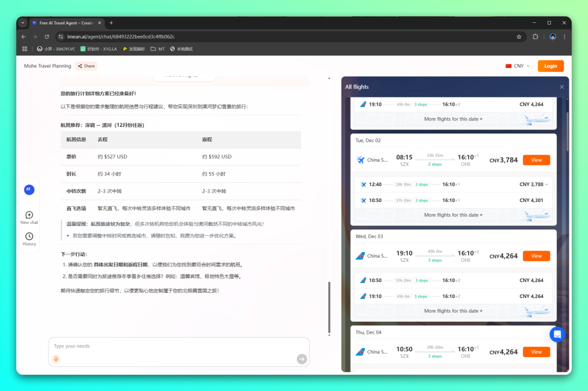The width and height of the screenshot is (588, 391).
Task: Open the blue chat support bubble
Action: tap(557, 334)
